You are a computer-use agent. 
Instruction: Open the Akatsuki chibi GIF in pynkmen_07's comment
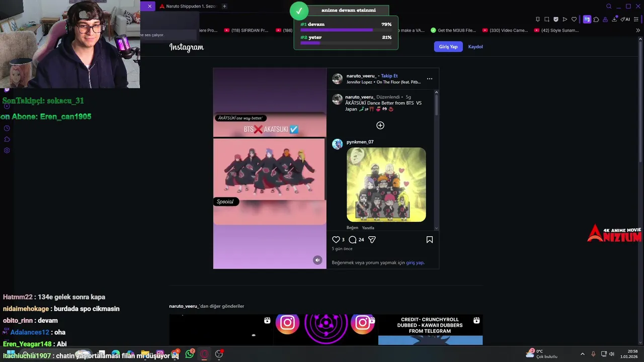[386, 185]
